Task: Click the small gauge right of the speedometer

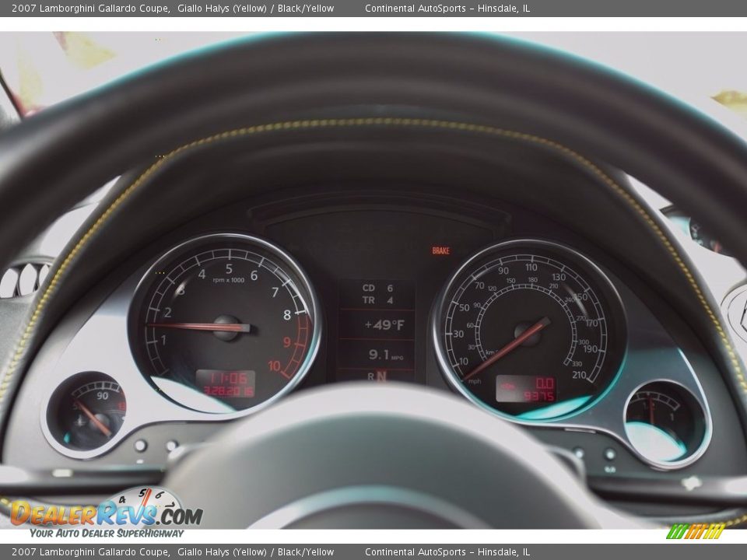Action: (x=664, y=423)
